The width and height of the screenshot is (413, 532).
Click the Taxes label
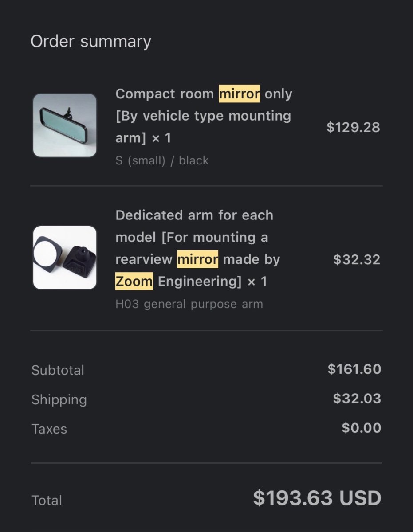click(x=49, y=429)
